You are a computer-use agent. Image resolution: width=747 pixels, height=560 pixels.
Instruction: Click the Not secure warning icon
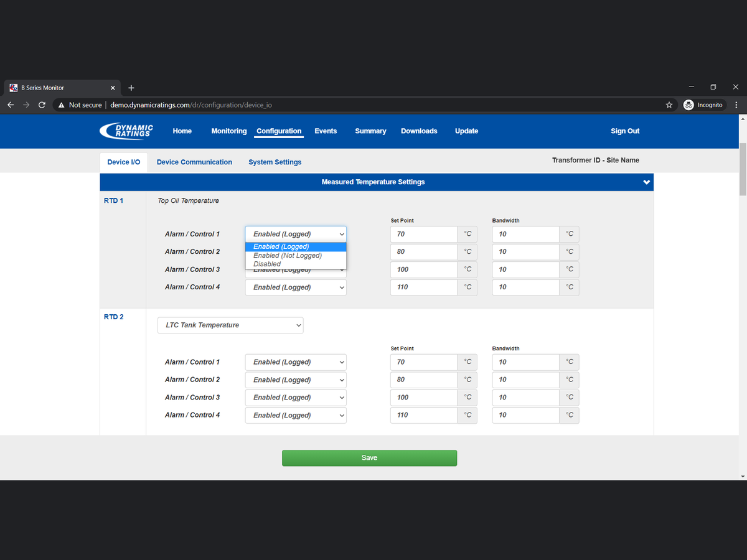(x=61, y=105)
